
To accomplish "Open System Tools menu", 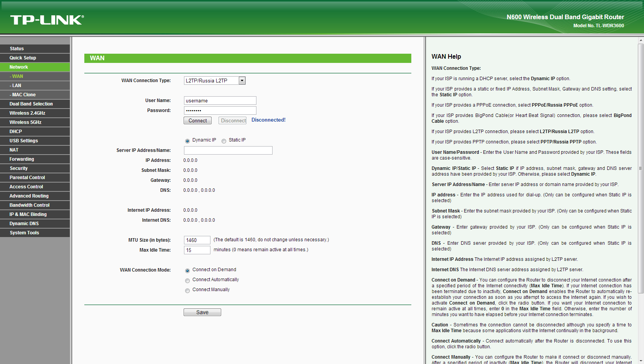I will click(x=35, y=233).
